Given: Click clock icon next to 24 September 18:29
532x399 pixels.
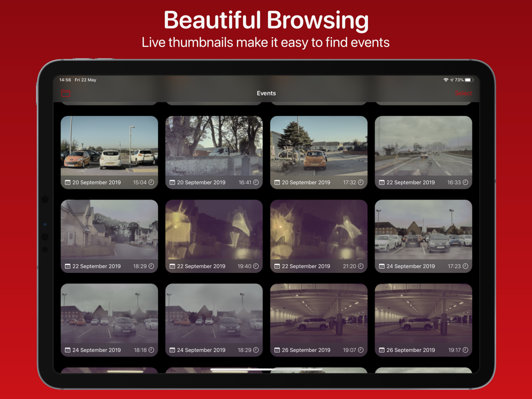Looking at the screenshot, I should [256, 350].
